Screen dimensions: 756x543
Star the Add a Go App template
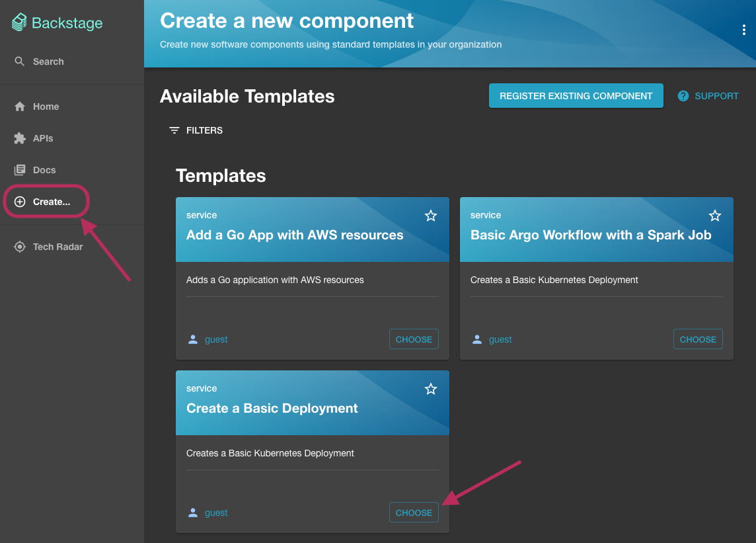coord(431,216)
